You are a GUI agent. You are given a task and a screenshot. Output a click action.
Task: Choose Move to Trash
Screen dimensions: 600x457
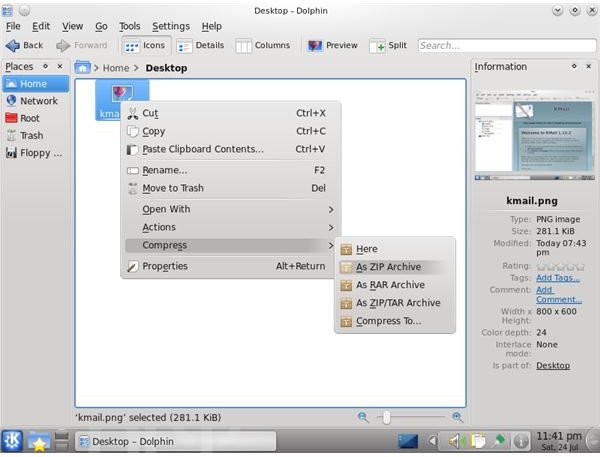point(230,188)
